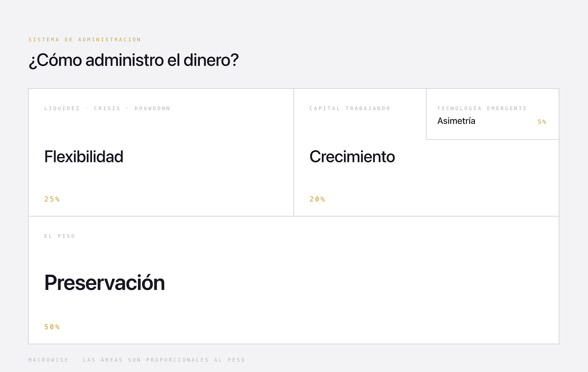Click the 5% value beside Asimetría
Screen dimensions: 588x372
[542, 122]
